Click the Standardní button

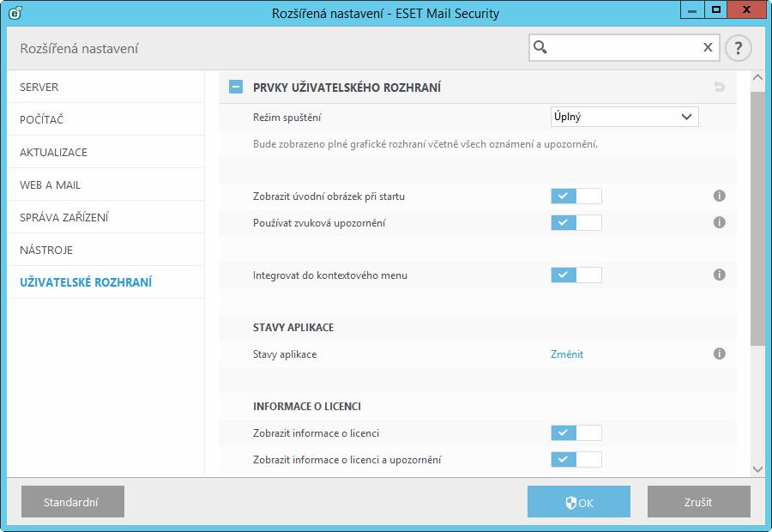click(x=73, y=501)
